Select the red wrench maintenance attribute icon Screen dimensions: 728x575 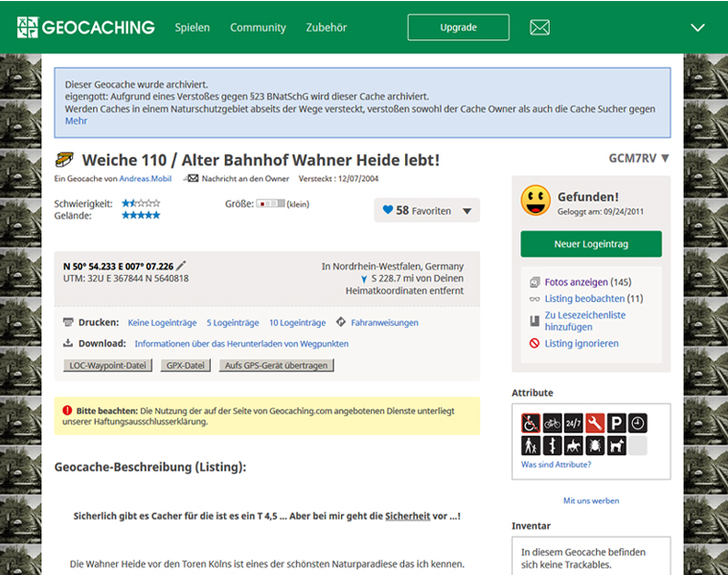click(x=595, y=423)
